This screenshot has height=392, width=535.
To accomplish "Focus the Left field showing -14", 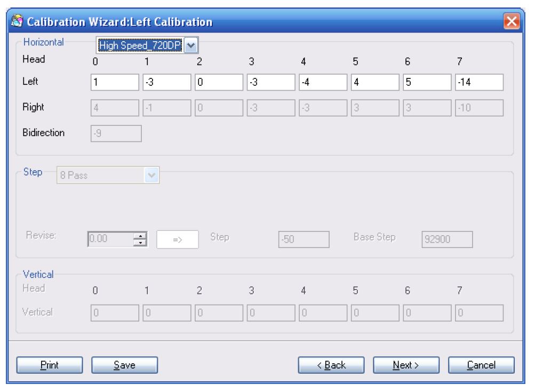I will pos(479,83).
